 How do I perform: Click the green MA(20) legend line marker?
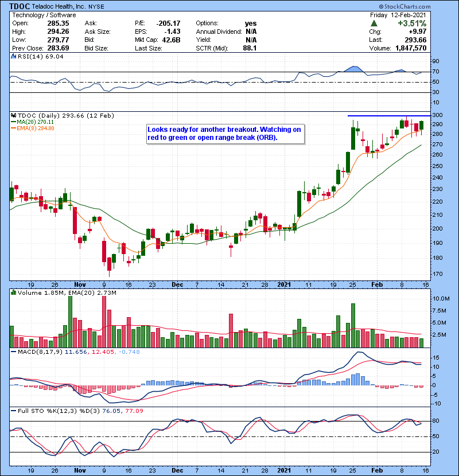(13, 122)
